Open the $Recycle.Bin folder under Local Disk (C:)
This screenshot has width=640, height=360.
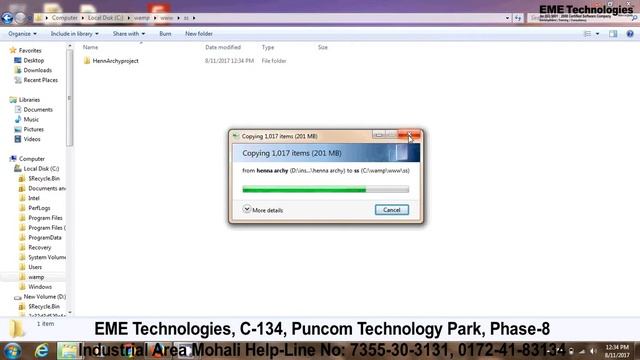tap(44, 178)
